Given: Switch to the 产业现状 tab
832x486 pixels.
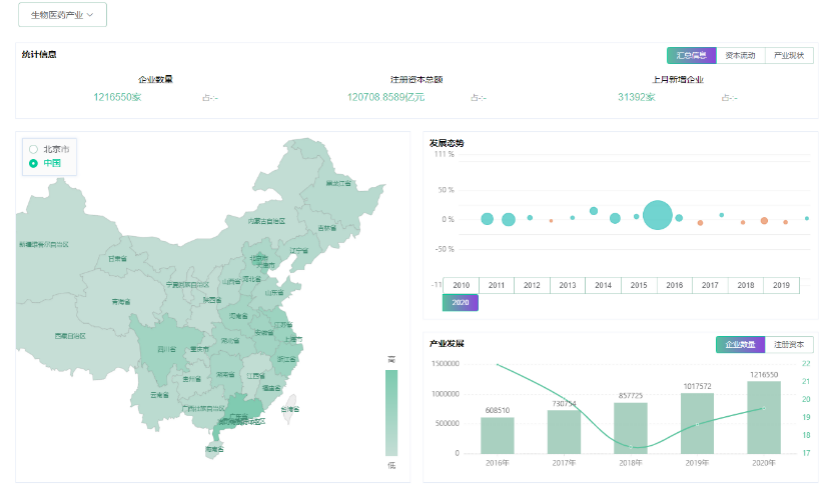Looking at the screenshot, I should click(x=789, y=56).
